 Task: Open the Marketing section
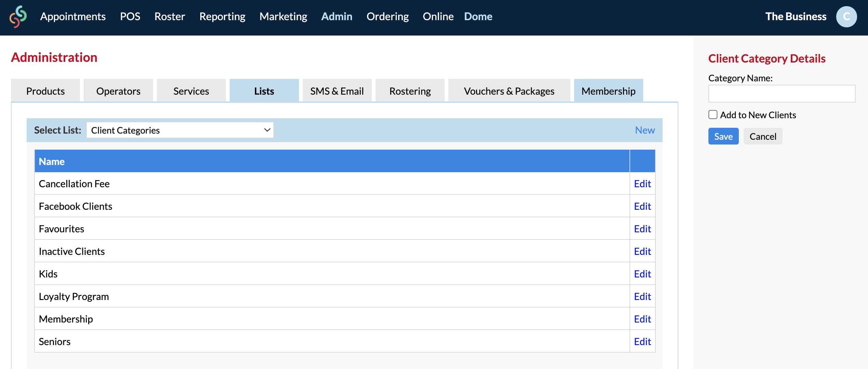pyautogui.click(x=283, y=16)
